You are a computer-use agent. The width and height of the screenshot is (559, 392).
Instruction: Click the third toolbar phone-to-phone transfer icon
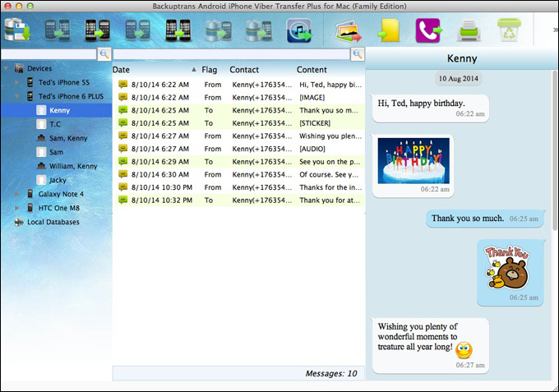tap(97, 30)
